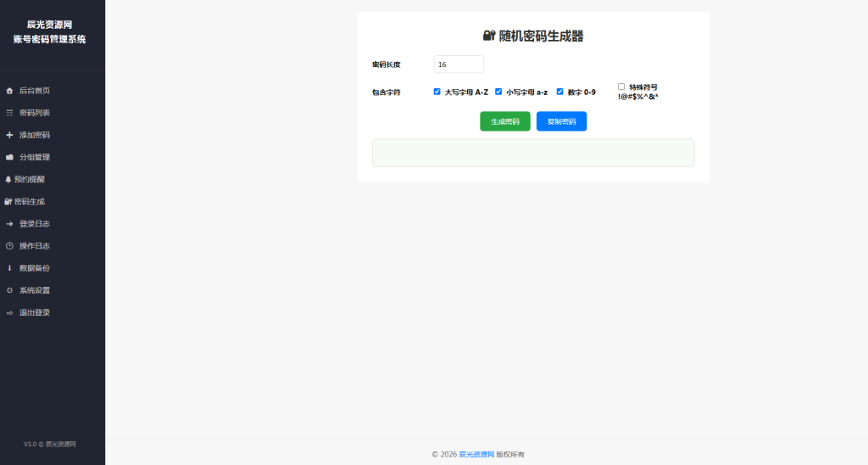Open 系统设置 menu item

(x=52, y=290)
